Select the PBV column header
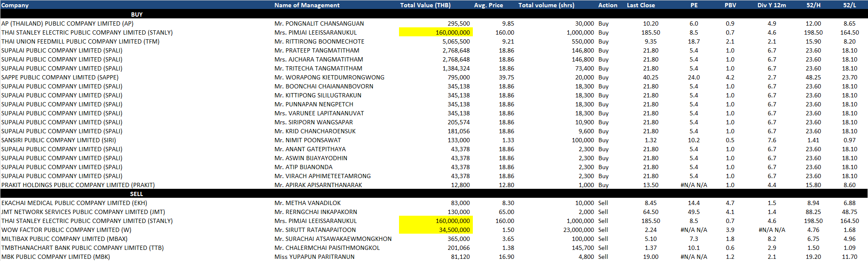Screen dimensions: 868x261 click(730, 5)
